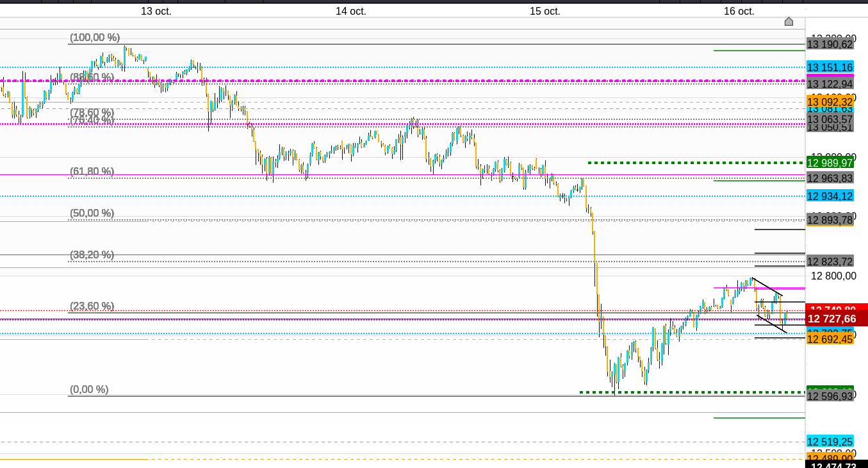
Task: Click the (50,00 %) Fibonacci level label
Action: [92, 213]
